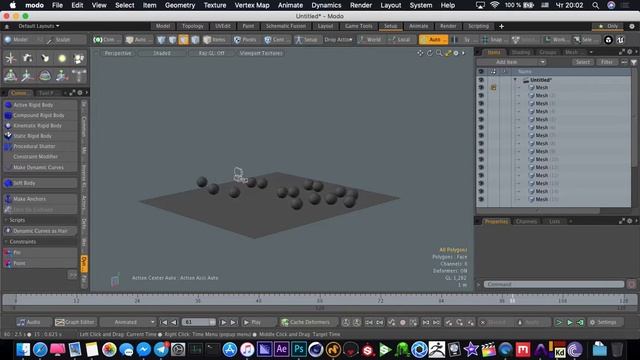This screenshot has height=360, width=640.
Task: Toggle eye for Mesh (8) item
Action: click(x=481, y=143)
